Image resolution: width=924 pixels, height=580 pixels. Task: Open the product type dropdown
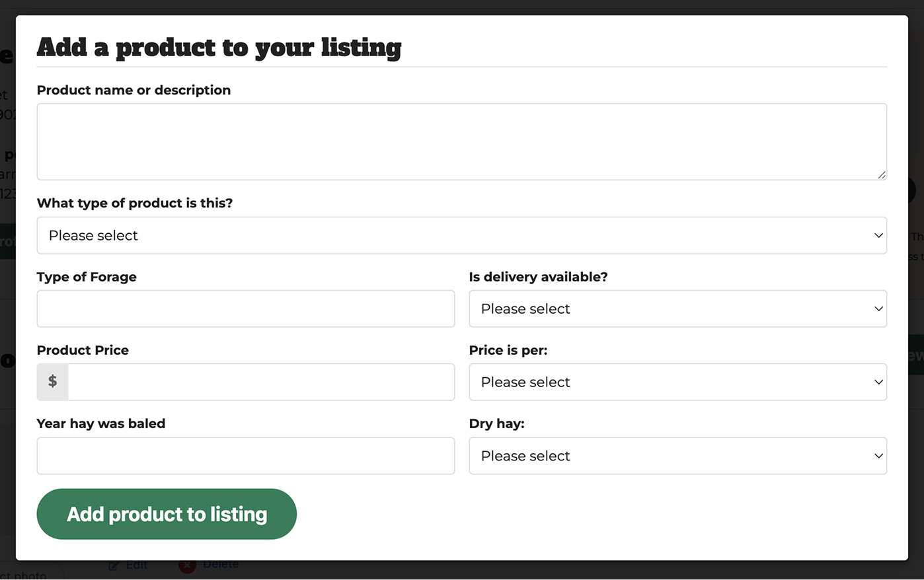point(461,235)
